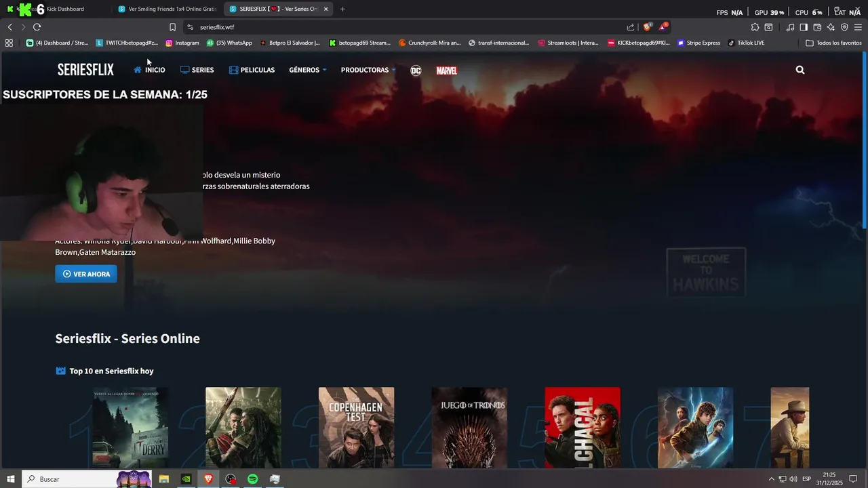The image size is (868, 488).
Task: Click the Marvel logo in navigation
Action: pos(446,70)
